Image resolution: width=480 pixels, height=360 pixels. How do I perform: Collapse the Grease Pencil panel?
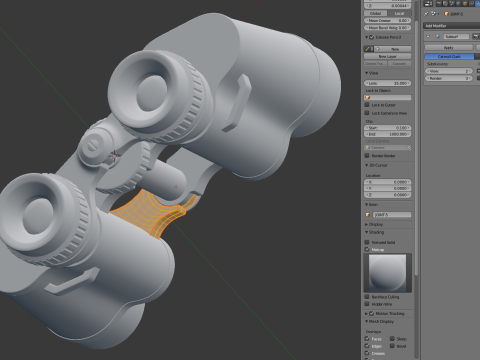[367, 37]
